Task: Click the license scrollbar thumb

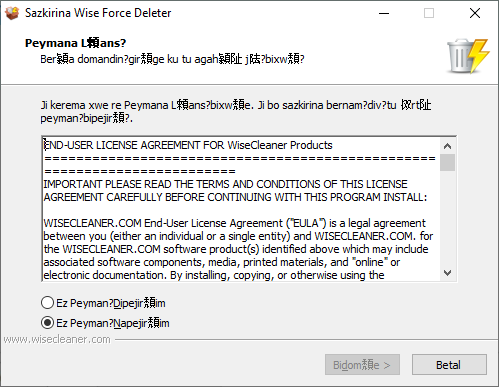Action: [x=447, y=162]
